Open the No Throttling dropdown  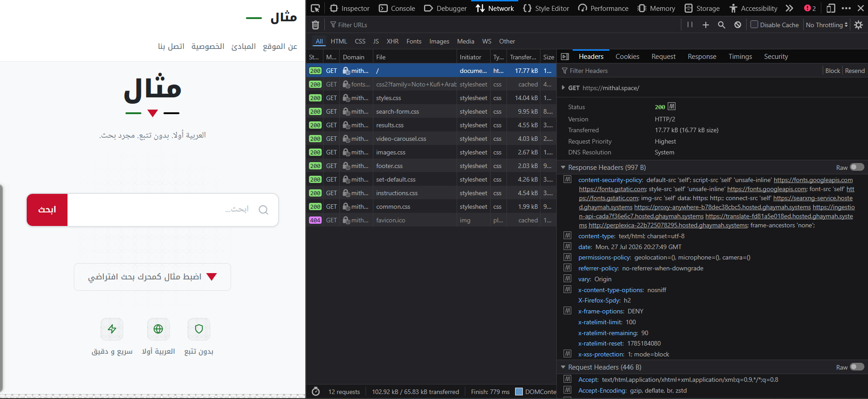[827, 25]
